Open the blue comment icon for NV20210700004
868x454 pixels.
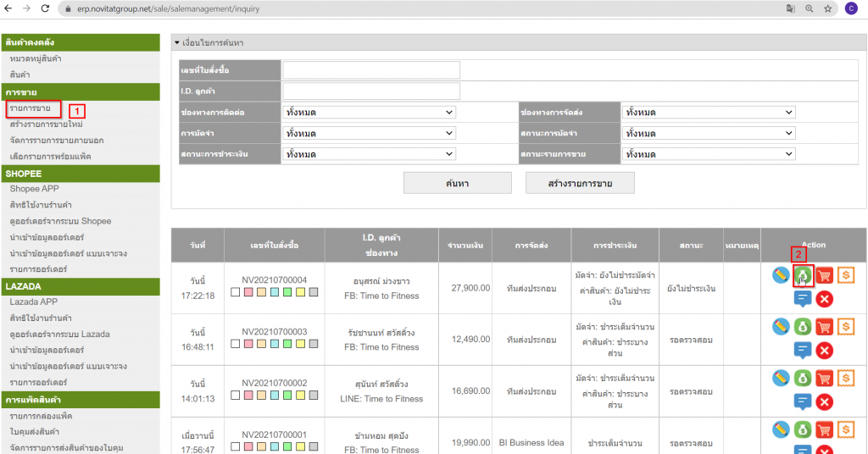(x=803, y=298)
